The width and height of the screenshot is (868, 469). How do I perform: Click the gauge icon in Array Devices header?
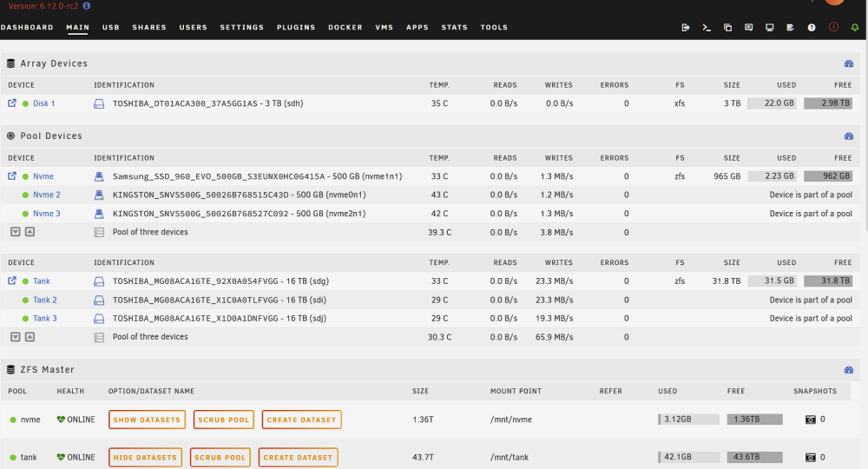849,63
